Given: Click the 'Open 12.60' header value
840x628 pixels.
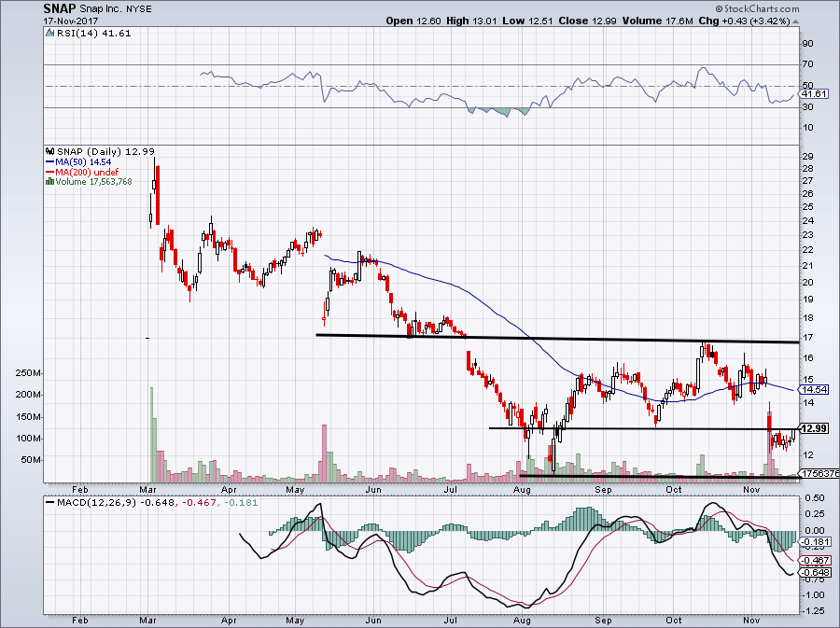Looking at the screenshot, I should 413,21.
